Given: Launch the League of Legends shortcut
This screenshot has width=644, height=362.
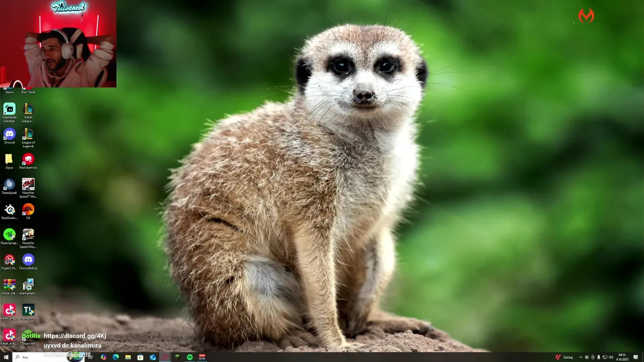Looking at the screenshot, I should click(28, 138).
